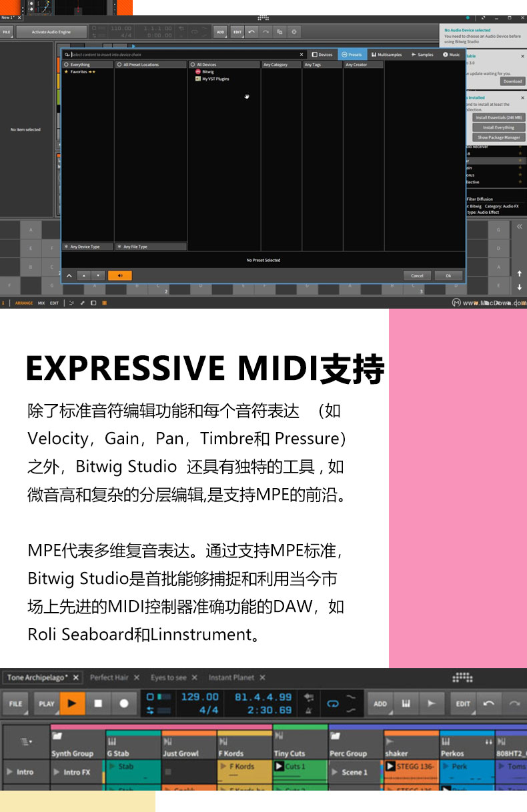
Task: Switch to the Music tab in browser
Action: pos(452,55)
